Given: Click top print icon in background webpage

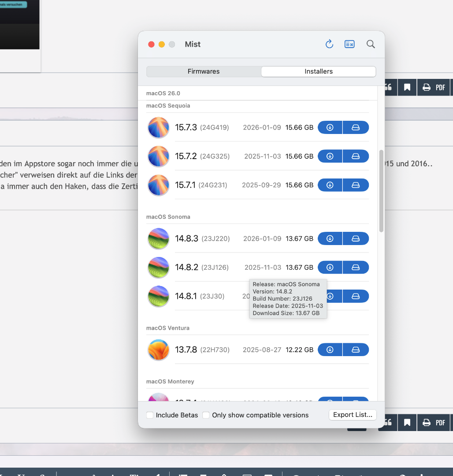Looking at the screenshot, I should tap(426, 87).
